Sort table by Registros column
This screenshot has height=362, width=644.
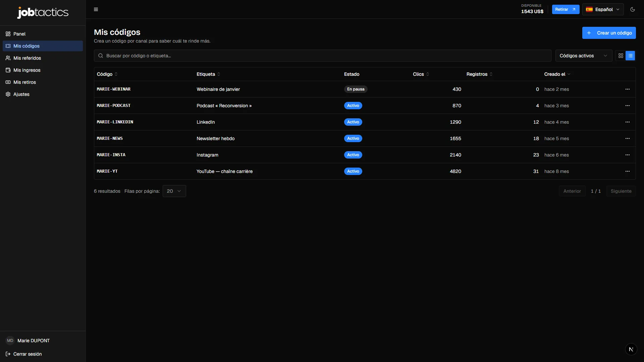pyautogui.click(x=479, y=74)
